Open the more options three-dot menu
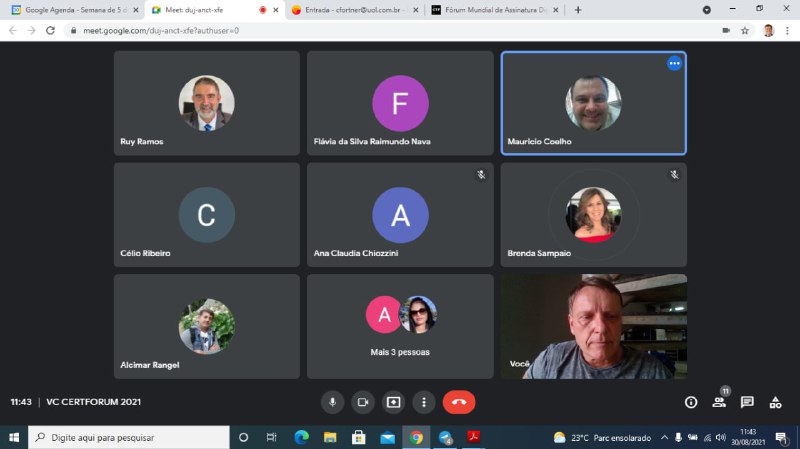This screenshot has height=449, width=800. pyautogui.click(x=423, y=402)
